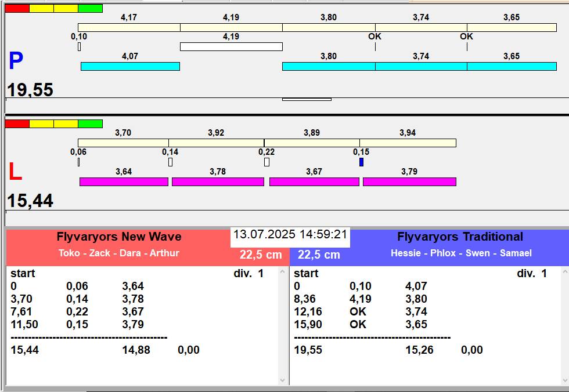Click the red start light in lane L

[17, 124]
